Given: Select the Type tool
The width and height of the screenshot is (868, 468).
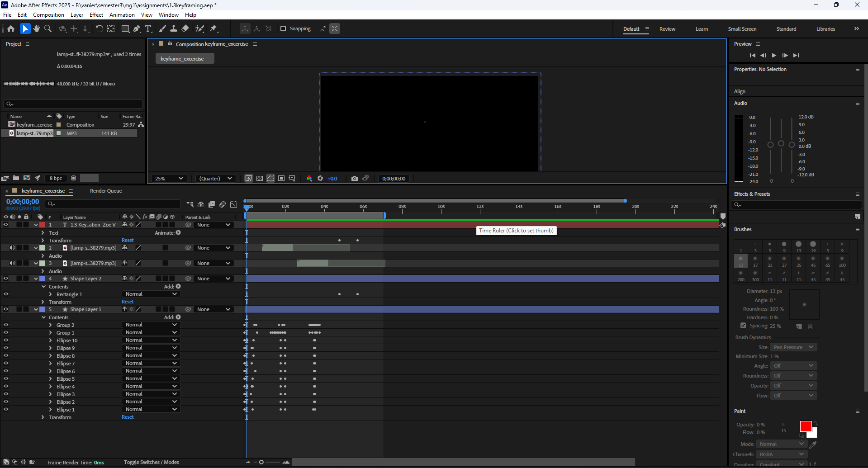Looking at the screenshot, I should (x=148, y=28).
